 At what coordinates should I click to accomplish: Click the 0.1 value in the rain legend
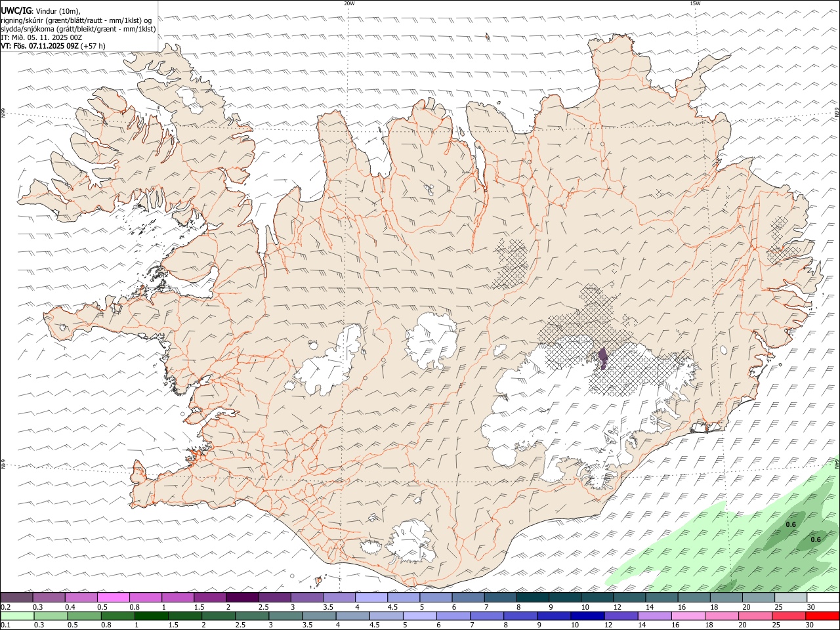6,625
